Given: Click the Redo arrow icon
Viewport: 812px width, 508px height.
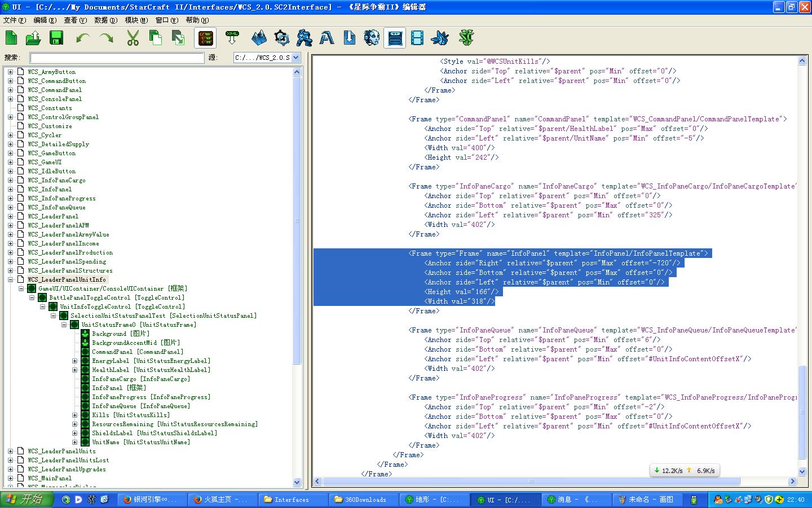Looking at the screenshot, I should [x=106, y=38].
